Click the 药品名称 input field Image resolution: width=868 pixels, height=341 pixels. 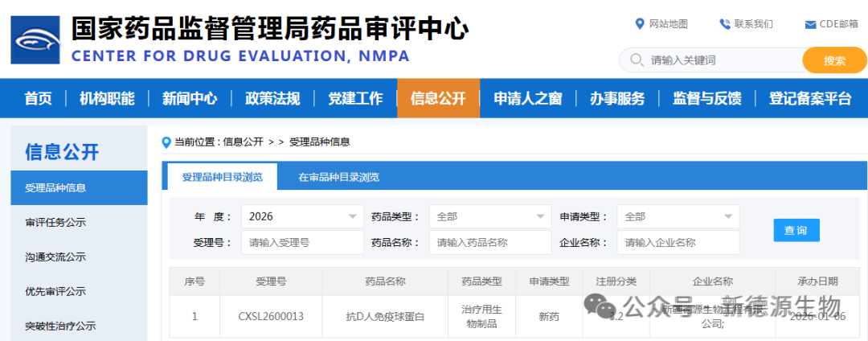[490, 242]
